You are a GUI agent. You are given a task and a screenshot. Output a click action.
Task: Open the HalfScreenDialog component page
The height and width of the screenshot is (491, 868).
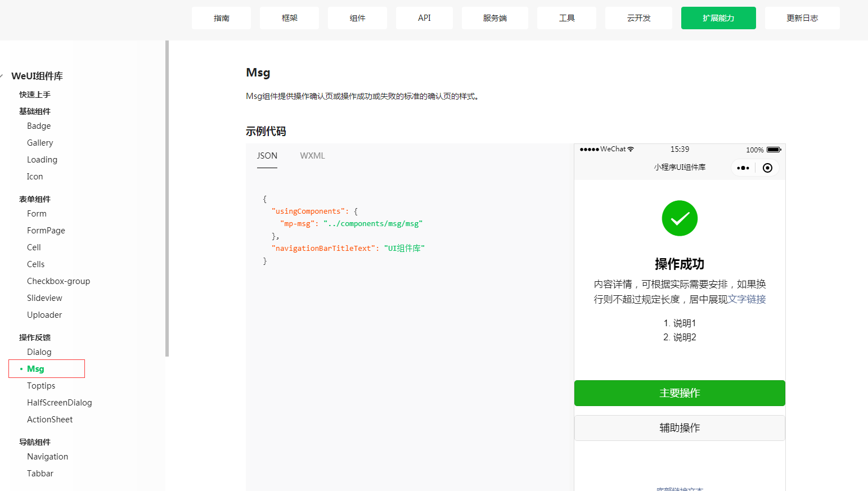(60, 403)
